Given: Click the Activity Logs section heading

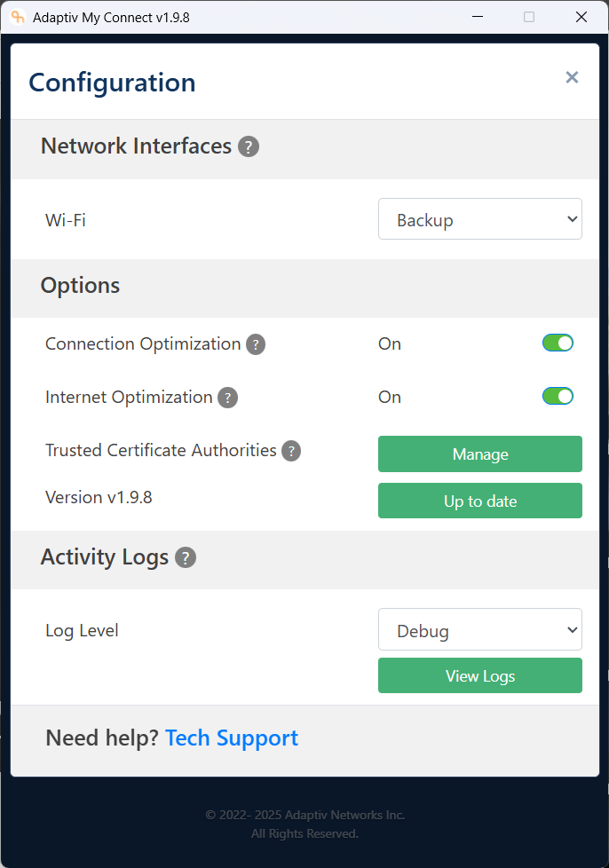Looking at the screenshot, I should point(105,556).
